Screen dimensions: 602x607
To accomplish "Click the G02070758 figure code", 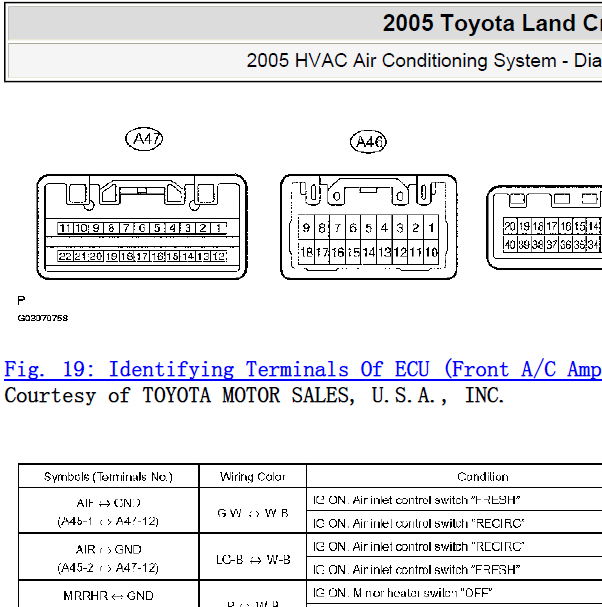I will pyautogui.click(x=43, y=318).
